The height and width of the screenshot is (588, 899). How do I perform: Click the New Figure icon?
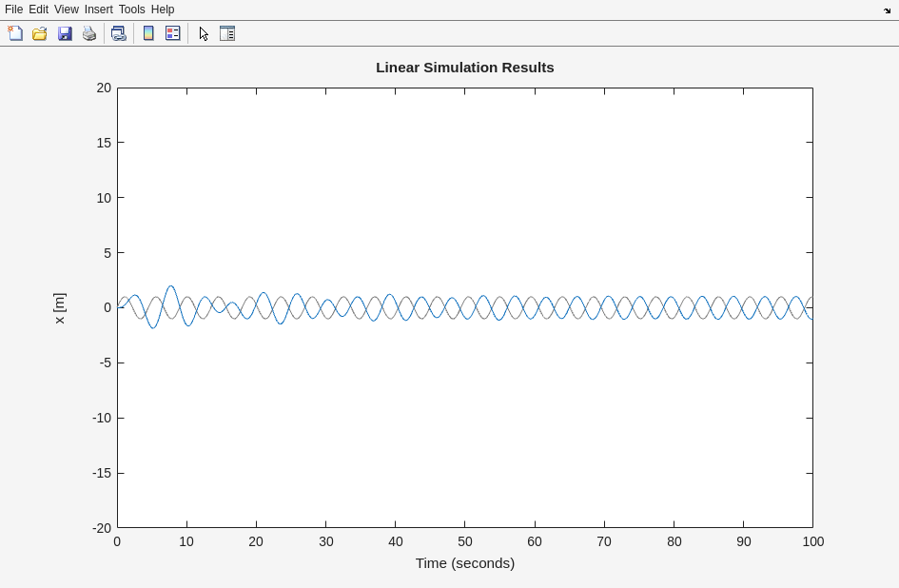(x=15, y=33)
